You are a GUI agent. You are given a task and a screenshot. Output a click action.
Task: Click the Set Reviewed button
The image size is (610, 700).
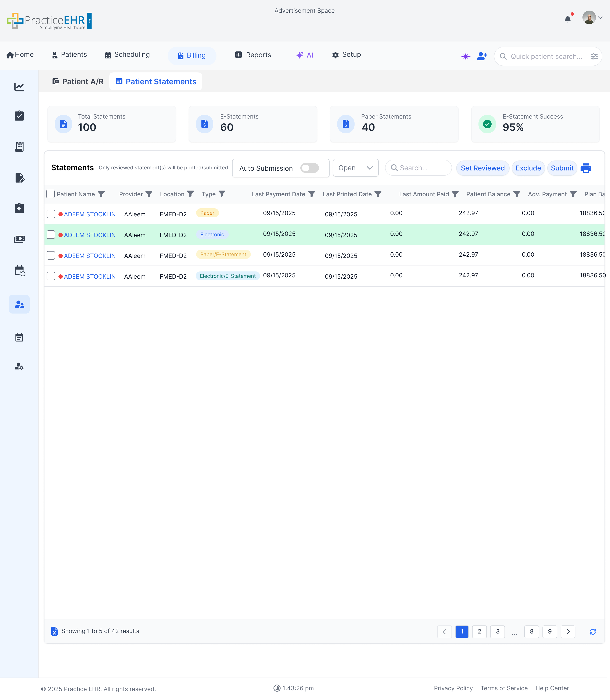pos(483,168)
